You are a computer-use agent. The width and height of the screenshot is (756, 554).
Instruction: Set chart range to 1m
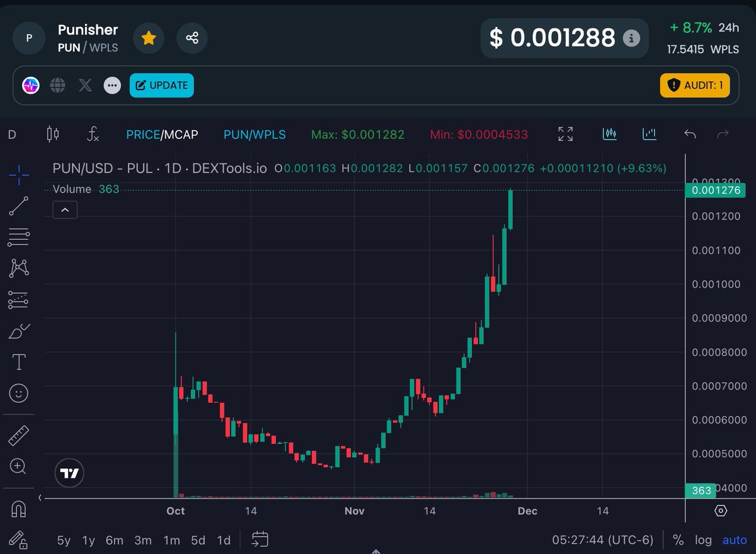[171, 540]
